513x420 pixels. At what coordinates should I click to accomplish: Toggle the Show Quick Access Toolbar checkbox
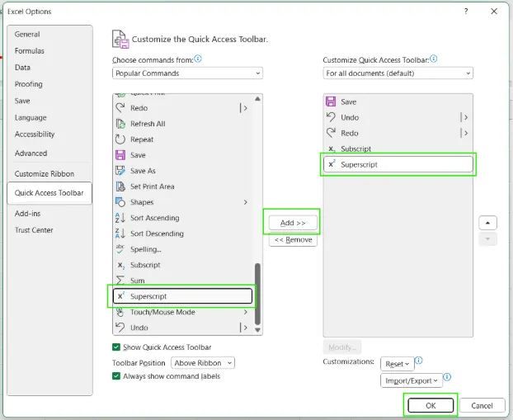[116, 347]
